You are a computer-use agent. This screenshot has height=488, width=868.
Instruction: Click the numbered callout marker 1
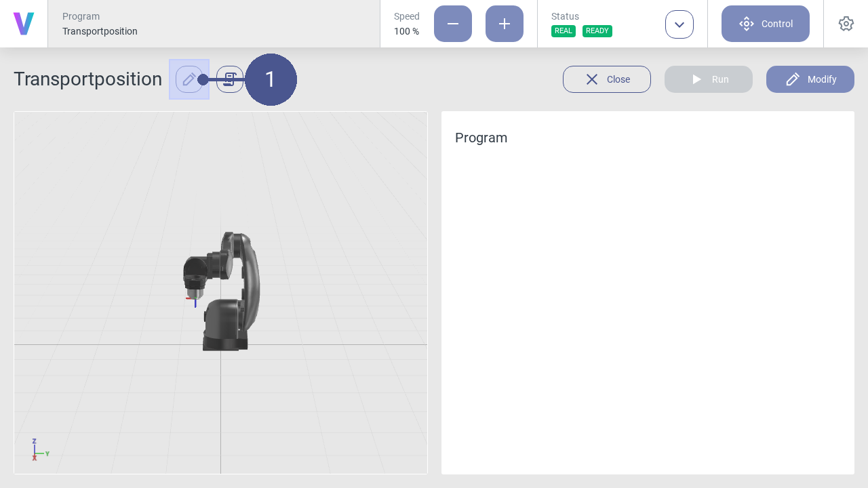coord(271,79)
